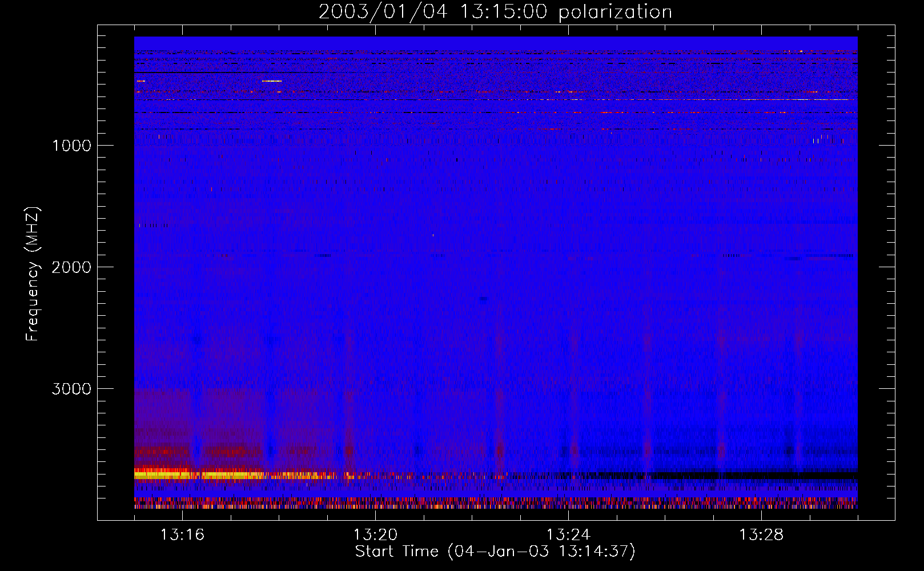
Task: Select the 2000 frequency axis label
Action: click(71, 267)
